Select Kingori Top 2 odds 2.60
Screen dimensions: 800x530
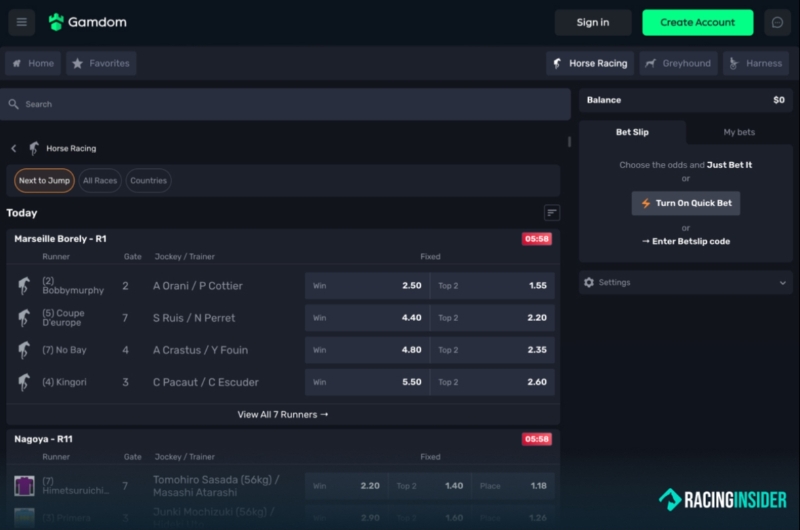(492, 382)
